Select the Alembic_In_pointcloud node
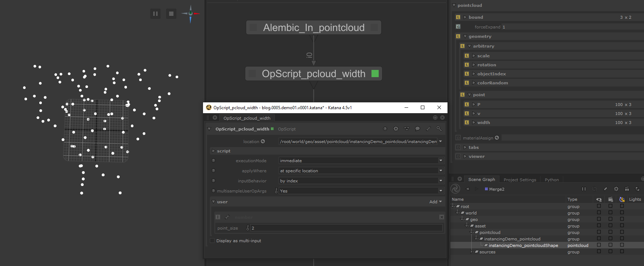Viewport: 644px width, 266px height. [314, 27]
